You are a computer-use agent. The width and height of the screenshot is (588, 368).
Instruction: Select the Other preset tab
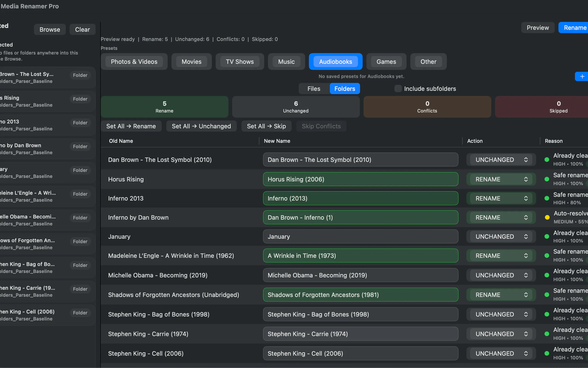(428, 62)
